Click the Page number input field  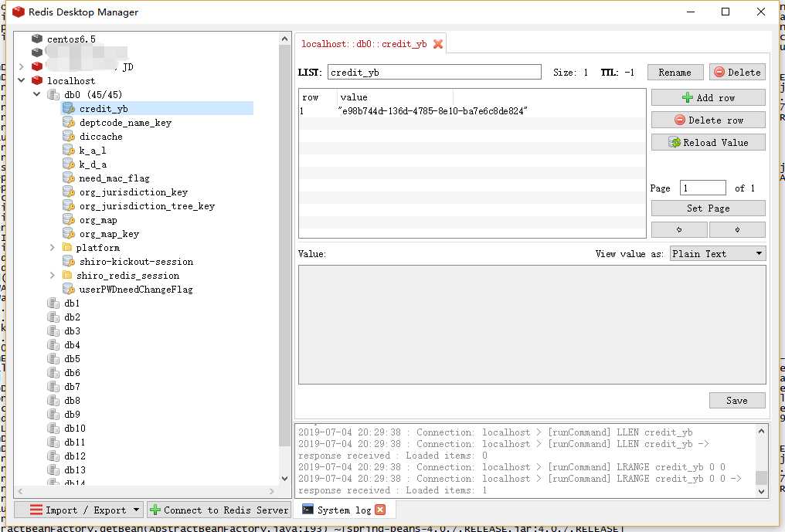click(x=703, y=188)
